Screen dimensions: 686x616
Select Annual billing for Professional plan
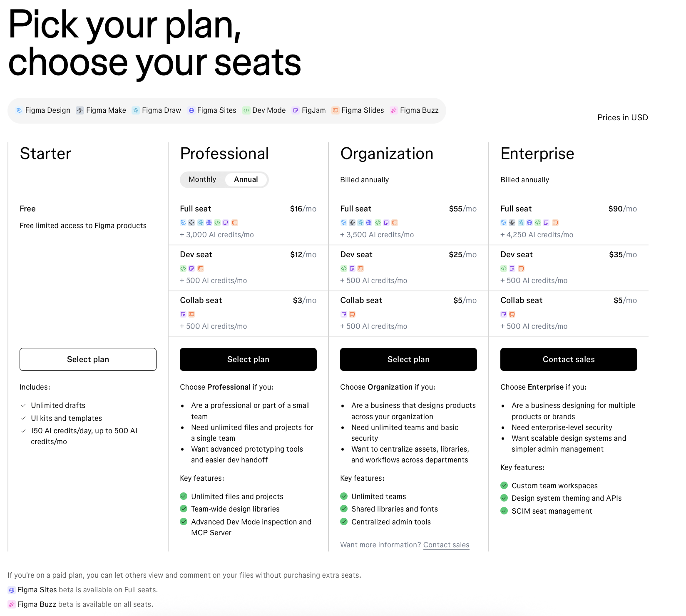pos(246,179)
